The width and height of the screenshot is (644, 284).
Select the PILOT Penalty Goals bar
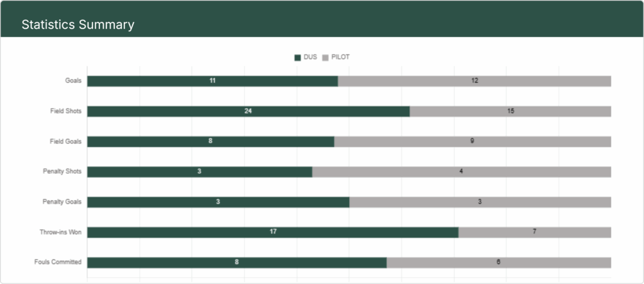480,202
